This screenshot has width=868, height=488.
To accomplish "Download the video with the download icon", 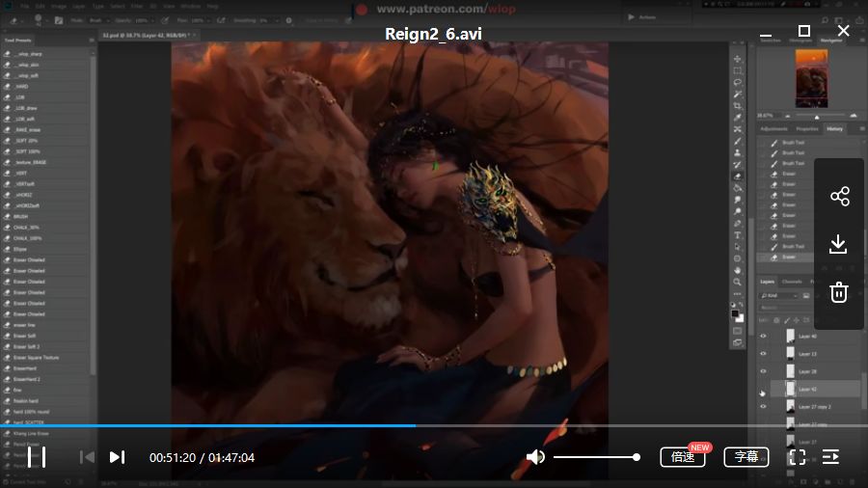I will click(839, 244).
